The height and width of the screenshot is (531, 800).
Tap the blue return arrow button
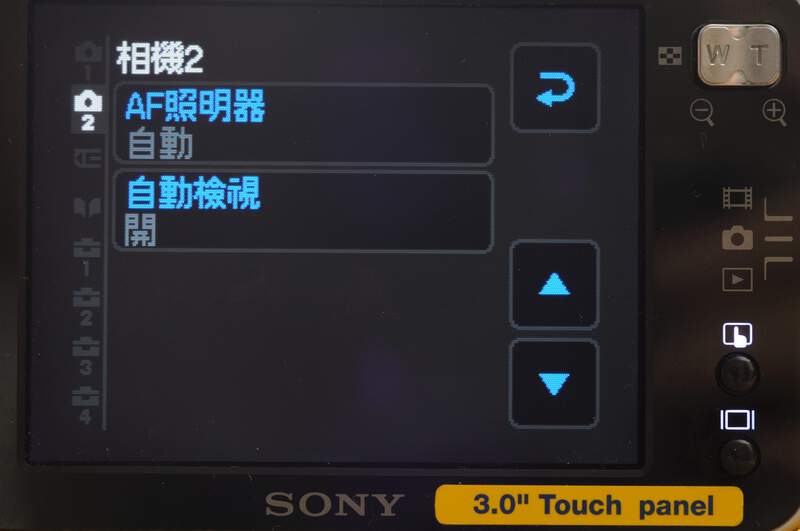coord(555,88)
